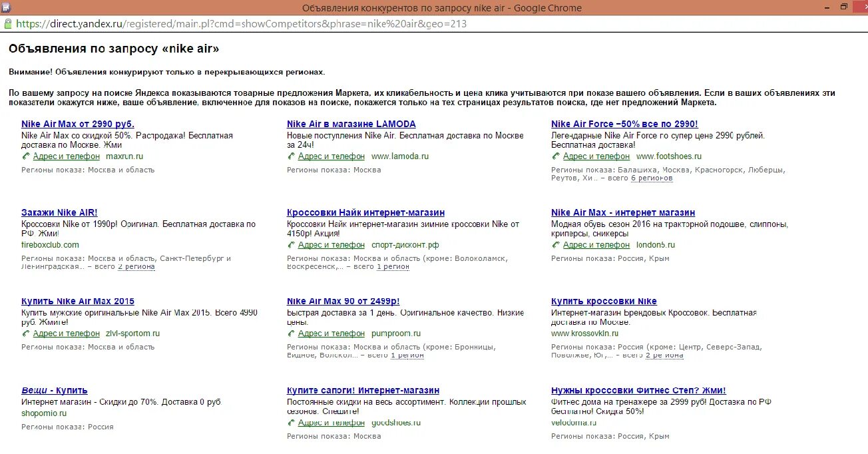Click the fireboxclub.com domain text
Image resolution: width=868 pixels, height=454 pixels.
(x=50, y=245)
